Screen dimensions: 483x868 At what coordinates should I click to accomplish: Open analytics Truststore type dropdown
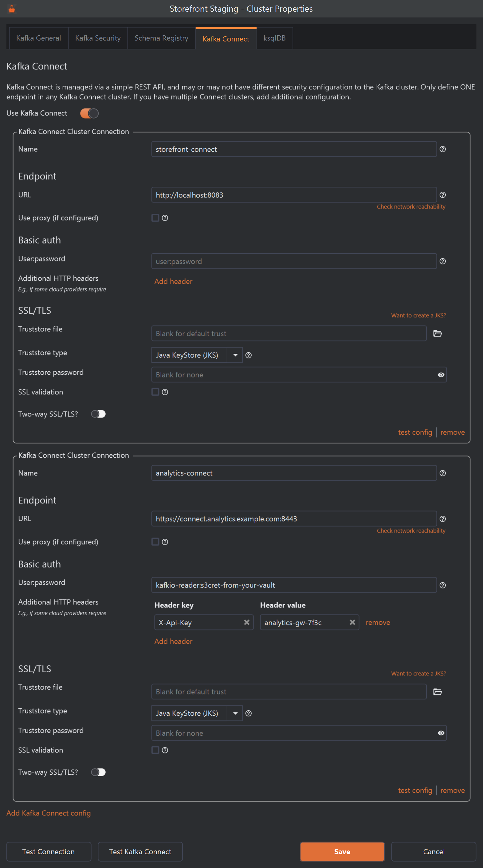(197, 713)
